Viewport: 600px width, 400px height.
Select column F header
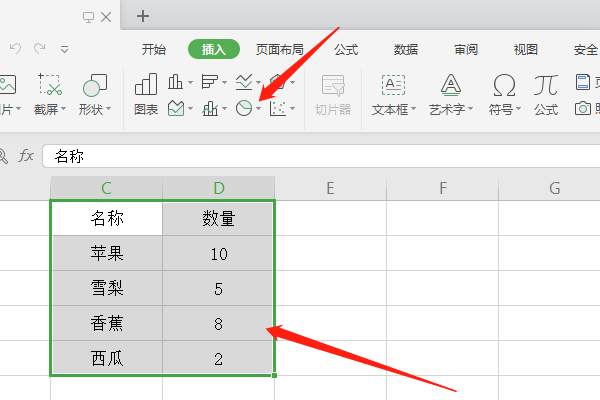point(443,188)
